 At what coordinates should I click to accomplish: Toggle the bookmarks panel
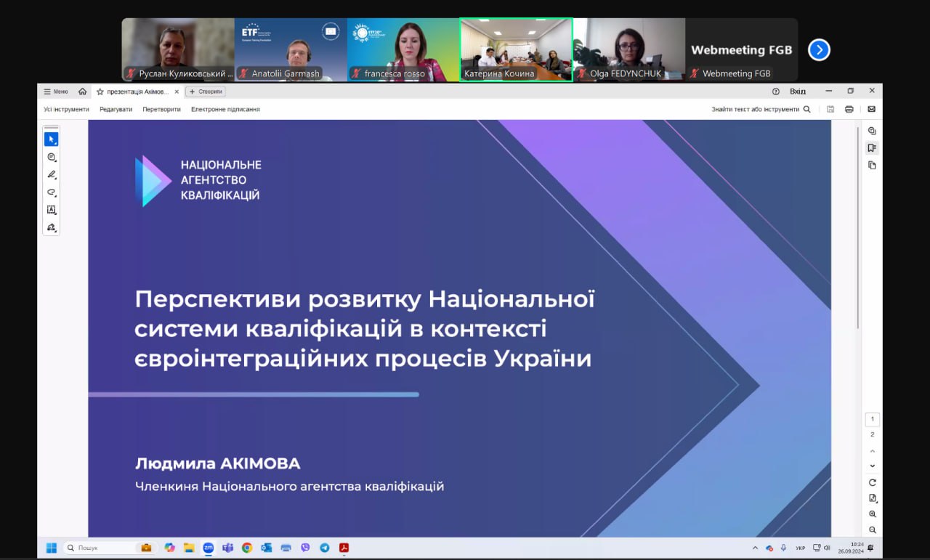point(872,147)
